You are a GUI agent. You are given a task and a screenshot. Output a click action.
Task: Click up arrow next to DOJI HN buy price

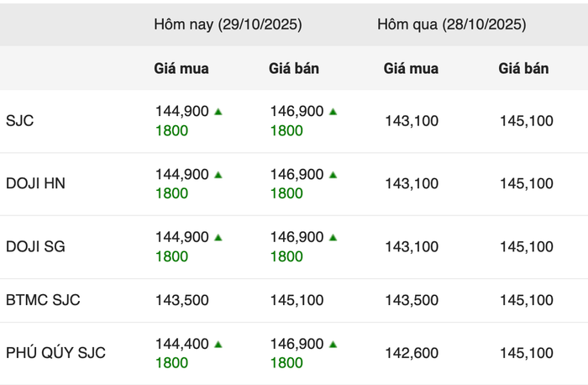[x=218, y=175]
